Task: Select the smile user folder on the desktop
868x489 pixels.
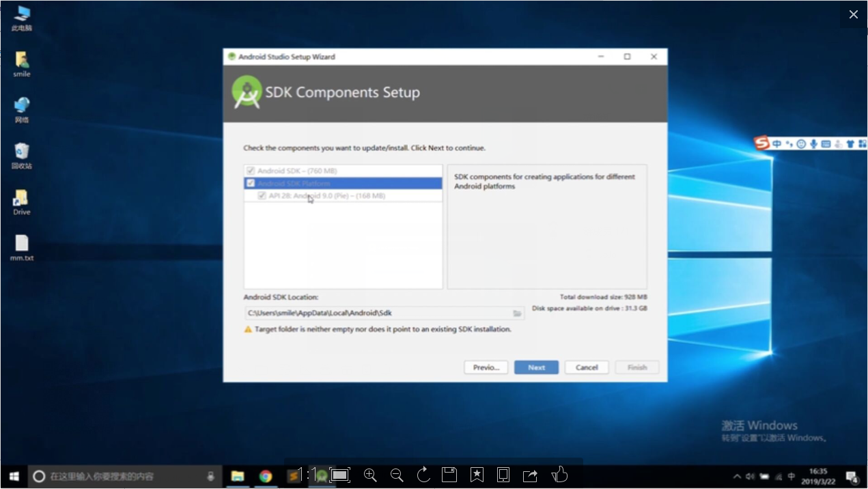Action: click(22, 64)
